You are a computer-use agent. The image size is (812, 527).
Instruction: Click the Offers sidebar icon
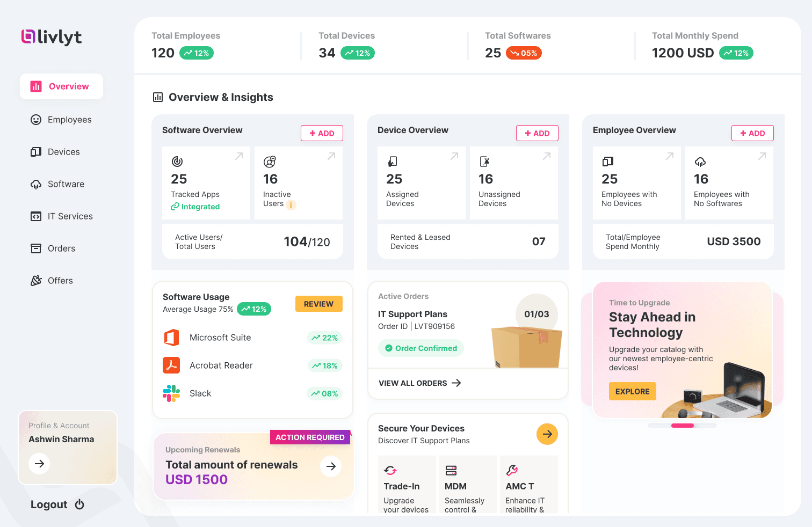click(36, 281)
